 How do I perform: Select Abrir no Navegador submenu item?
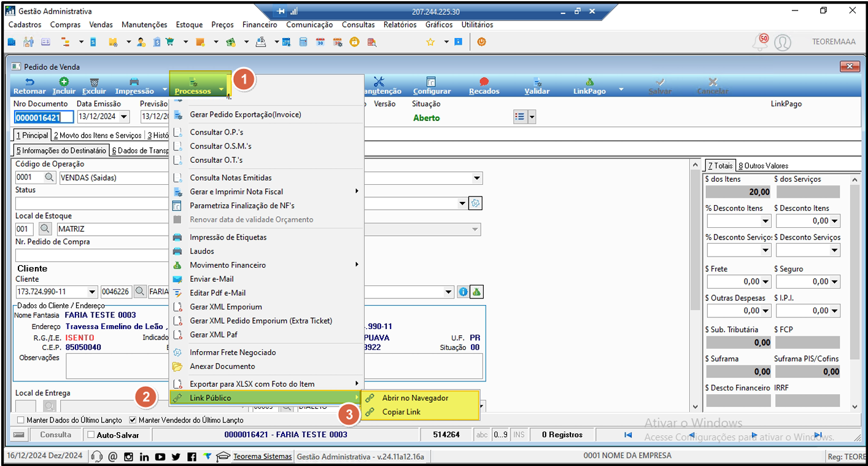[x=420, y=398]
